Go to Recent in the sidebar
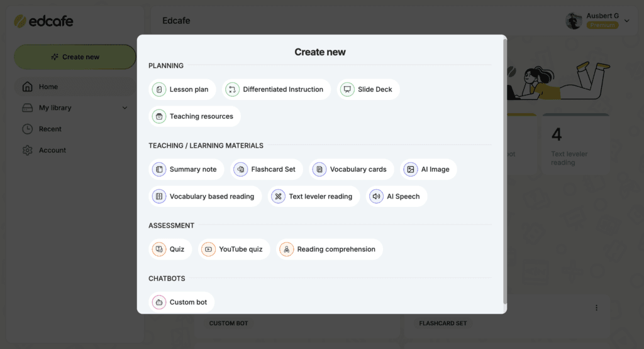 point(75,129)
